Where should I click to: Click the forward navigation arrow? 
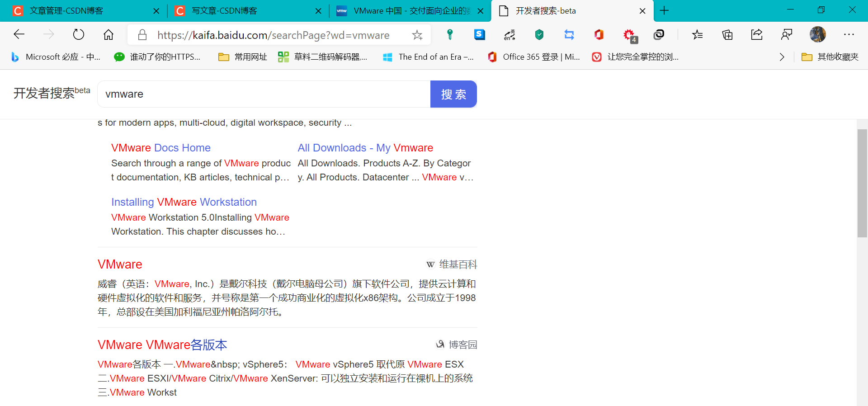[49, 34]
